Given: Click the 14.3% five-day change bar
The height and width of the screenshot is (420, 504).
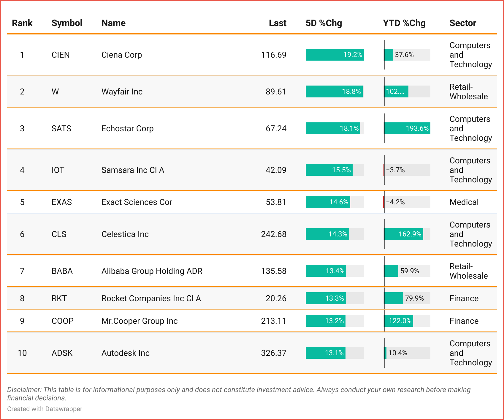Looking at the screenshot, I should 327,234.
